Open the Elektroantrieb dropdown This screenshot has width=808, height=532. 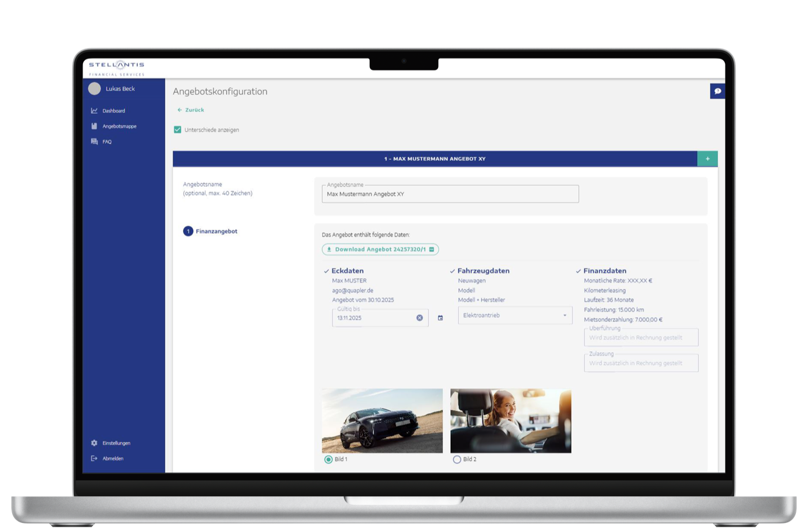[515, 316]
